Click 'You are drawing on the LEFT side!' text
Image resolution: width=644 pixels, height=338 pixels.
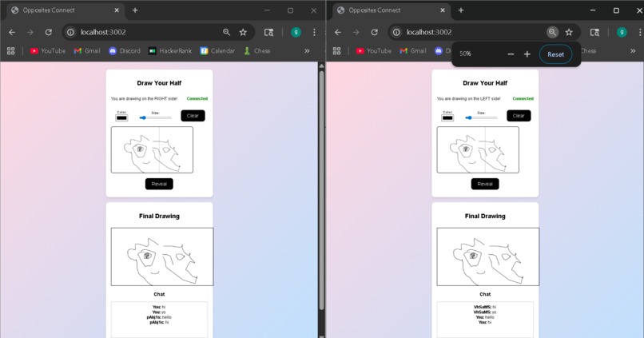click(469, 98)
